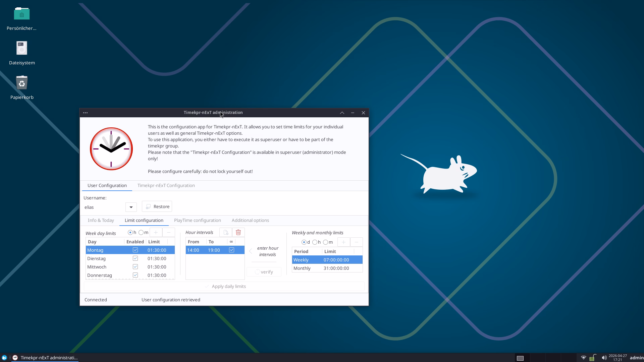
Task: Switch to the User Configuration tab
Action: point(107,186)
